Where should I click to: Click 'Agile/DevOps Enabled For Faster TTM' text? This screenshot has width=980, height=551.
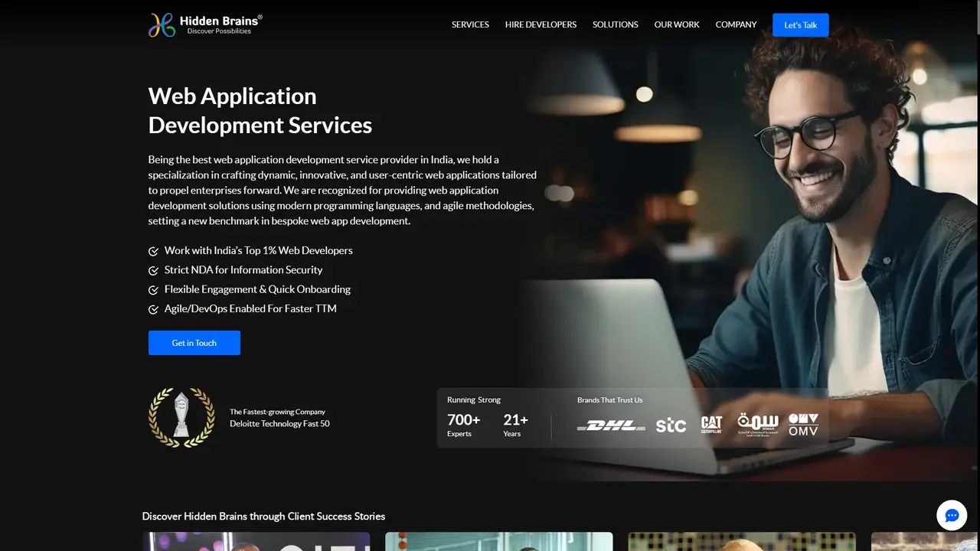[x=250, y=308]
